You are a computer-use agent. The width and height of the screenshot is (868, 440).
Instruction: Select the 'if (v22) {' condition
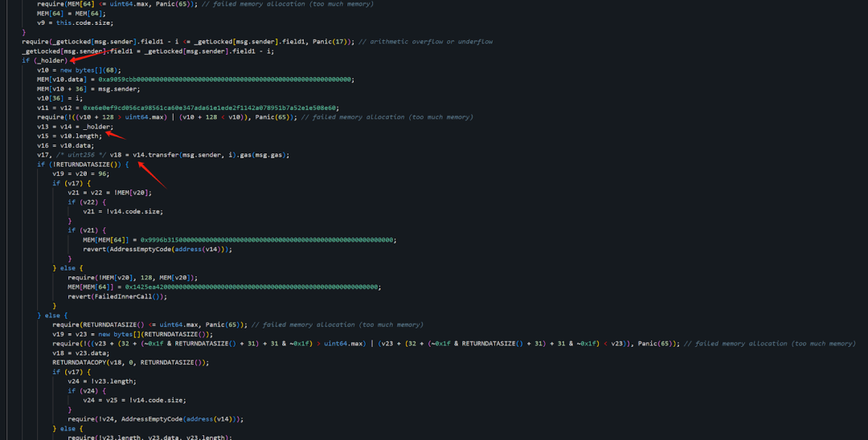coord(86,202)
